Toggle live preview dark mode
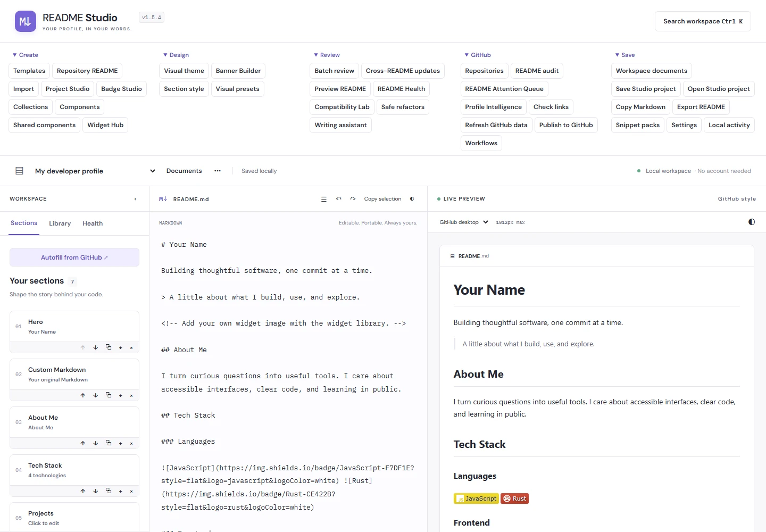The image size is (766, 532). 752,222
